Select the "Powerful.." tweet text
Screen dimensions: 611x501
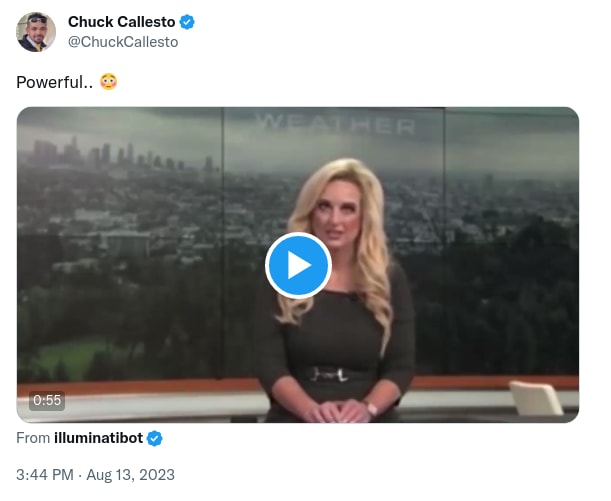point(55,82)
